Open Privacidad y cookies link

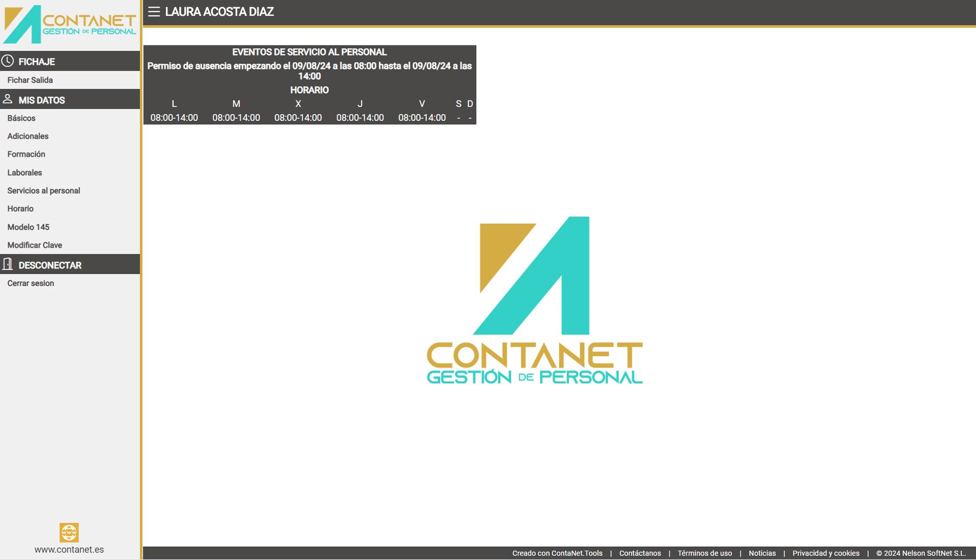tap(826, 553)
